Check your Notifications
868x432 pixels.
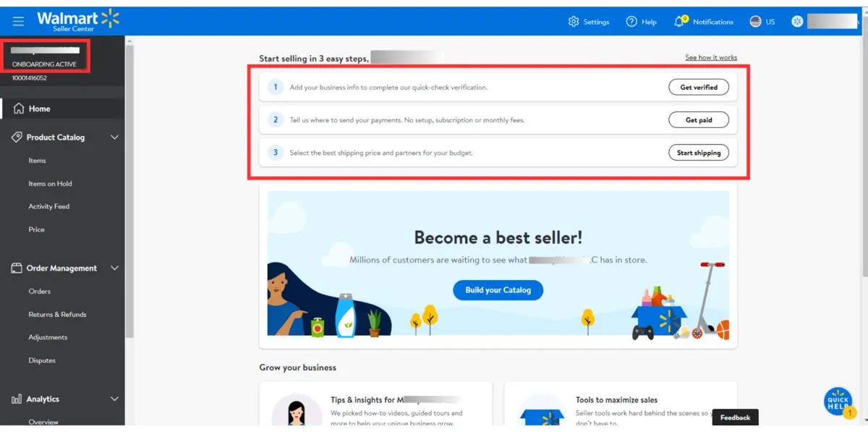[702, 22]
